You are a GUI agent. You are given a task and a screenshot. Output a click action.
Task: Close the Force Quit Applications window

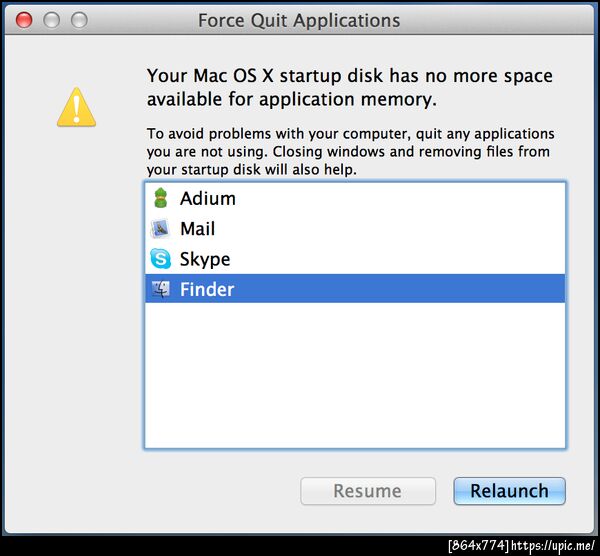point(25,20)
